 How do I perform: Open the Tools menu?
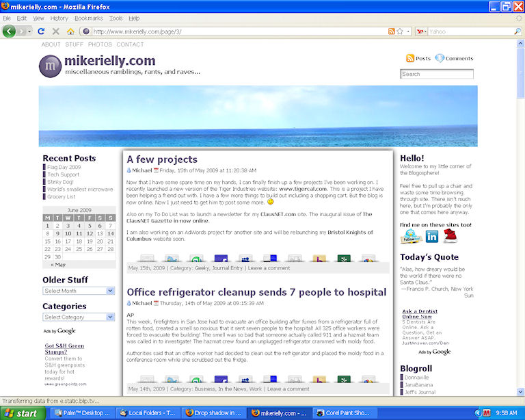[116, 18]
